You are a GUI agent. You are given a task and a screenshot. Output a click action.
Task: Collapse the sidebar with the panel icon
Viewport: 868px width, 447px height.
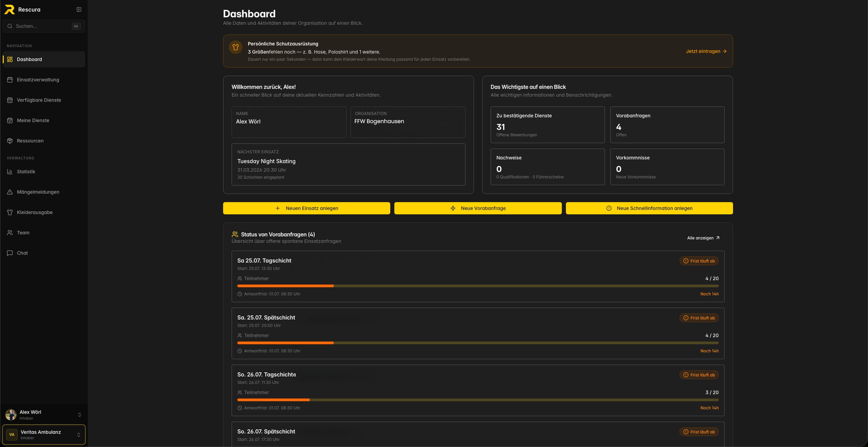[x=79, y=9]
